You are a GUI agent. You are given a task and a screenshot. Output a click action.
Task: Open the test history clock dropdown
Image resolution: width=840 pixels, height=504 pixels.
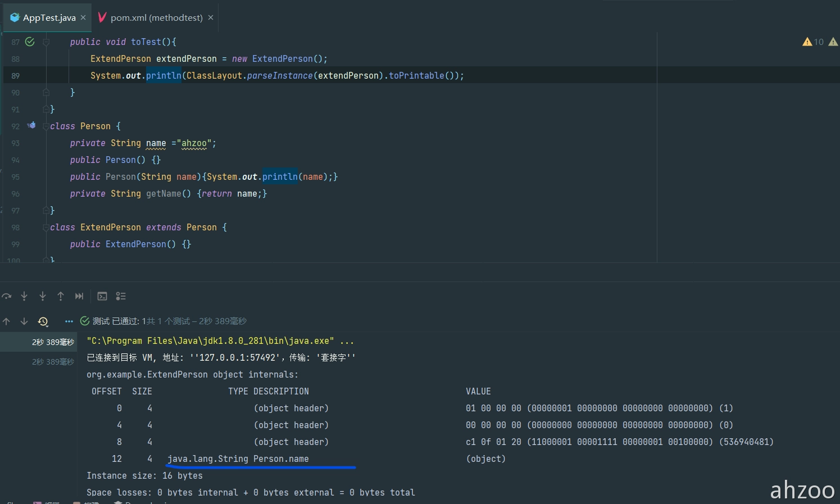(x=43, y=321)
